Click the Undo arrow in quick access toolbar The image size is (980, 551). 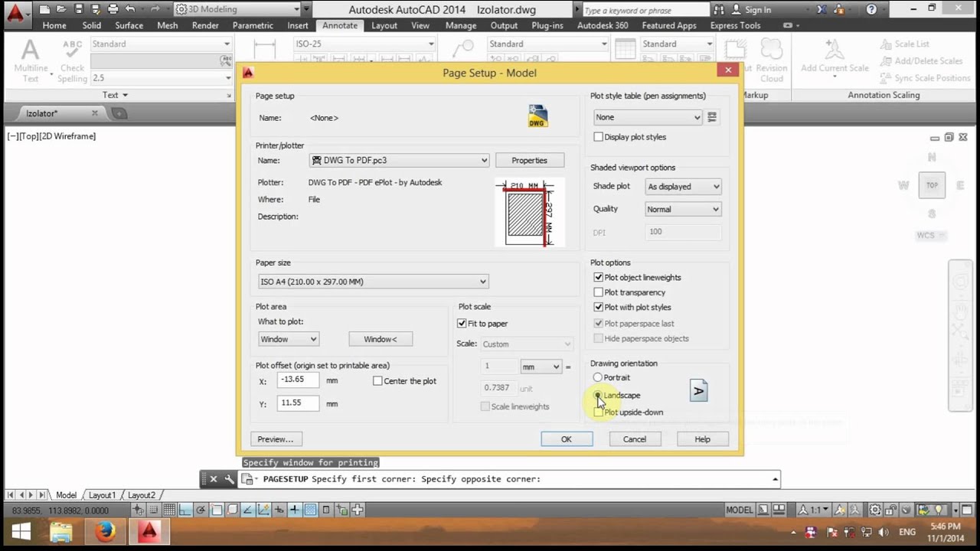coord(130,9)
